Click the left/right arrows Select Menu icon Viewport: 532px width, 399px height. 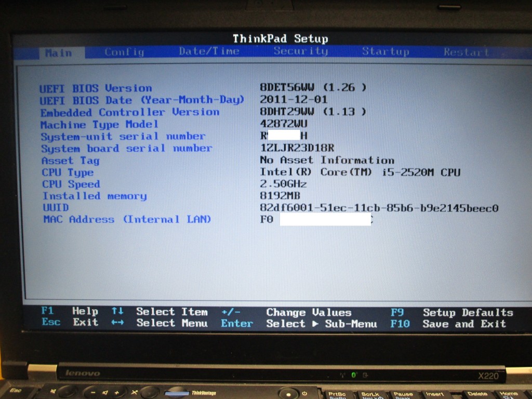(x=117, y=322)
